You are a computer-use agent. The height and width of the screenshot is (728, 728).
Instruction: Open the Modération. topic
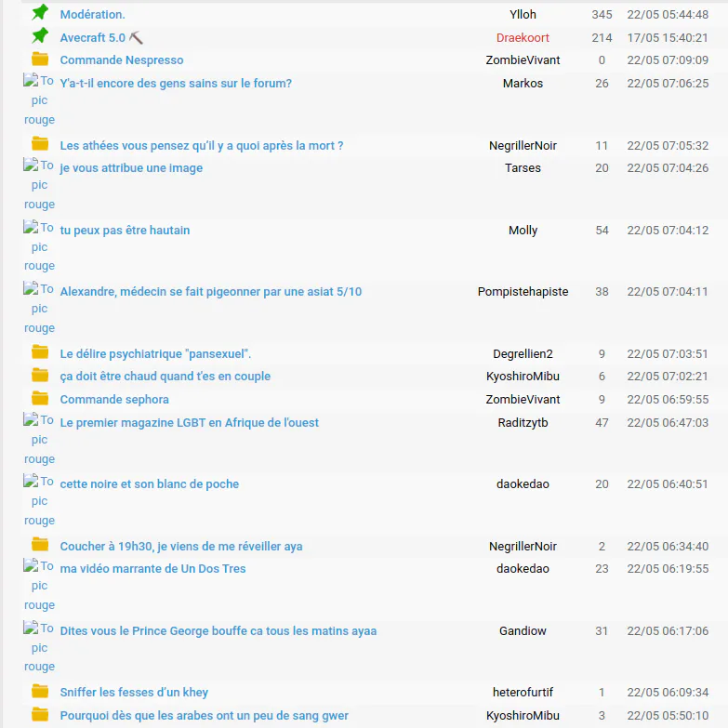[x=92, y=14]
